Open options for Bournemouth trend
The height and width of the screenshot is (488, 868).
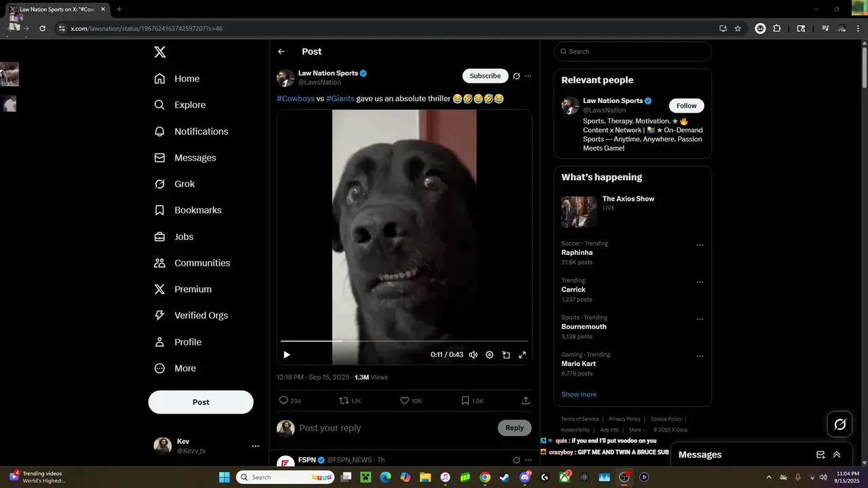[700, 319]
